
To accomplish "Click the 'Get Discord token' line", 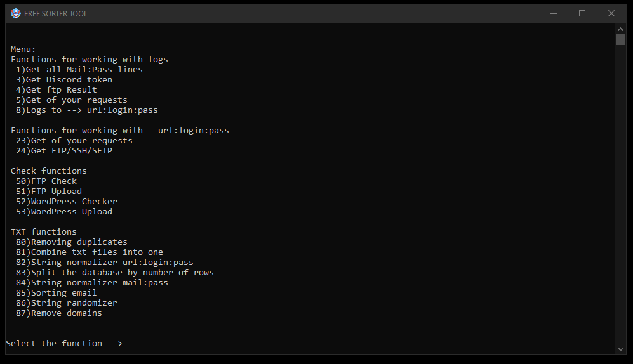I will pyautogui.click(x=63, y=80).
